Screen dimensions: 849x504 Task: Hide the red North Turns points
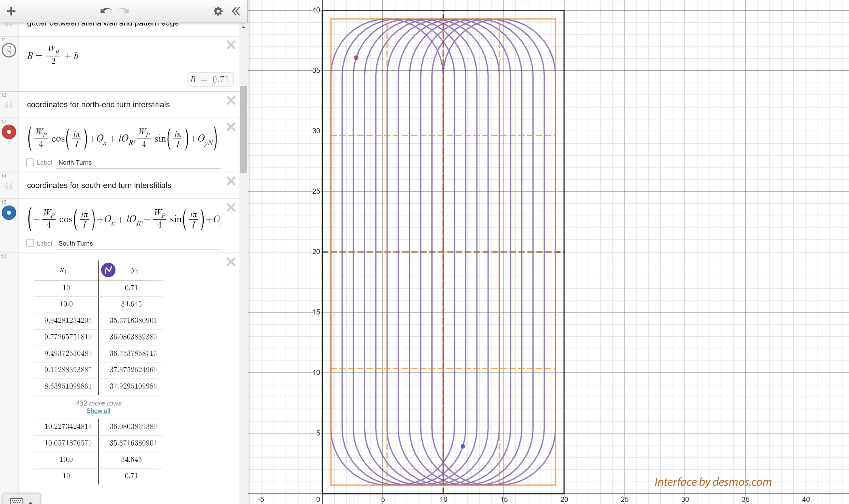point(9,132)
